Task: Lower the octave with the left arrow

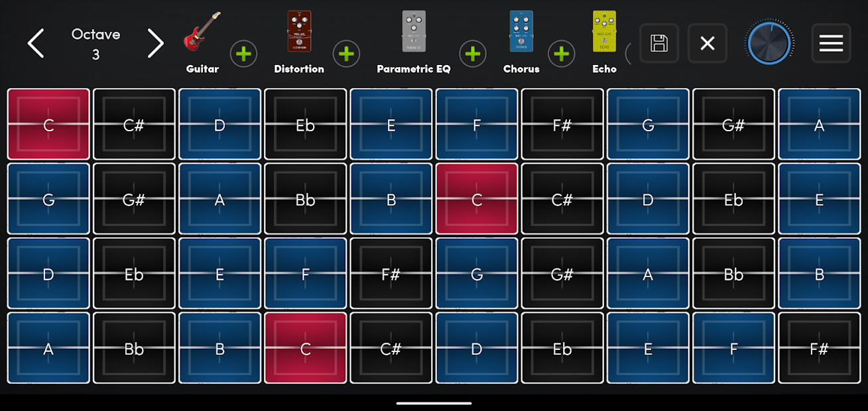Action: (x=36, y=44)
